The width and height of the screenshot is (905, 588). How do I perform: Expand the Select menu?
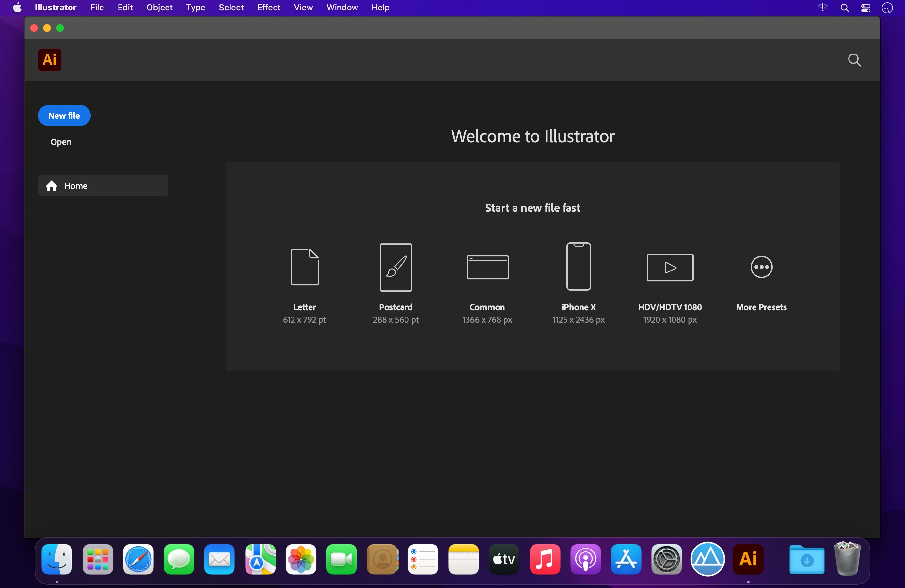pos(231,7)
